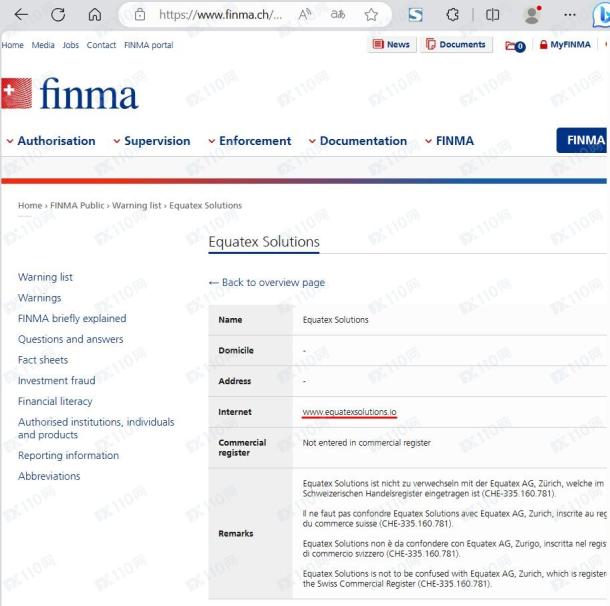Viewport: 610px width, 606px height.
Task: Open the Contact top link
Action: point(101,45)
